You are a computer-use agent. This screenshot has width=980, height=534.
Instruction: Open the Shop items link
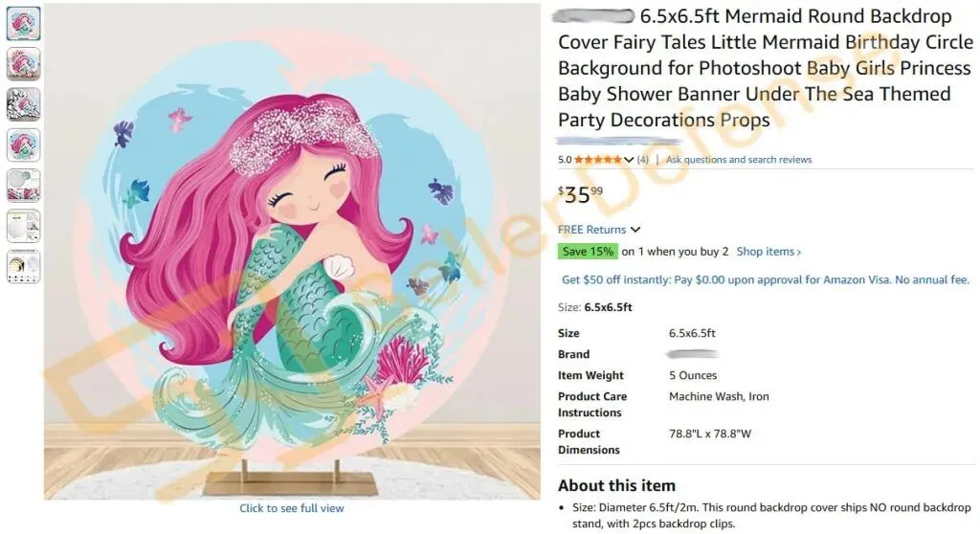[768, 252]
